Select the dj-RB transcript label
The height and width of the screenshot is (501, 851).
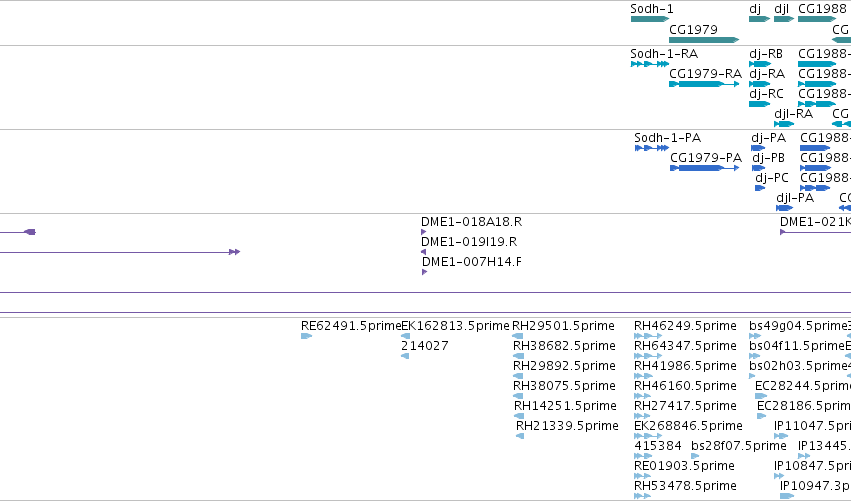click(x=766, y=54)
